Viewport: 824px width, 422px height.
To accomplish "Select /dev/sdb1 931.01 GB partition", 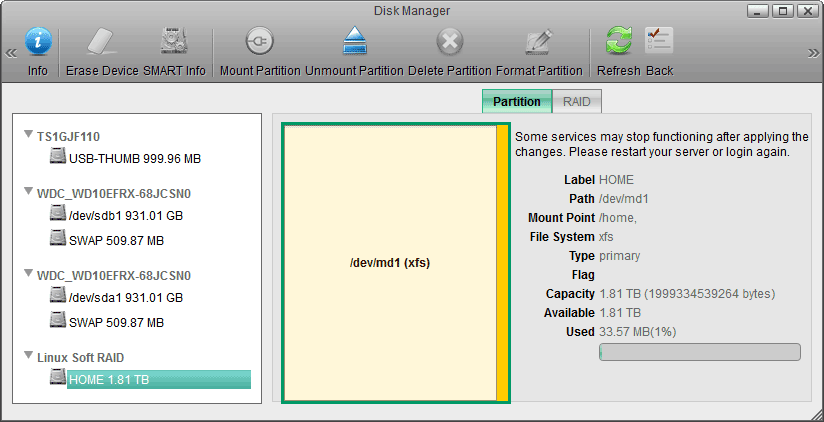I will tap(125, 215).
